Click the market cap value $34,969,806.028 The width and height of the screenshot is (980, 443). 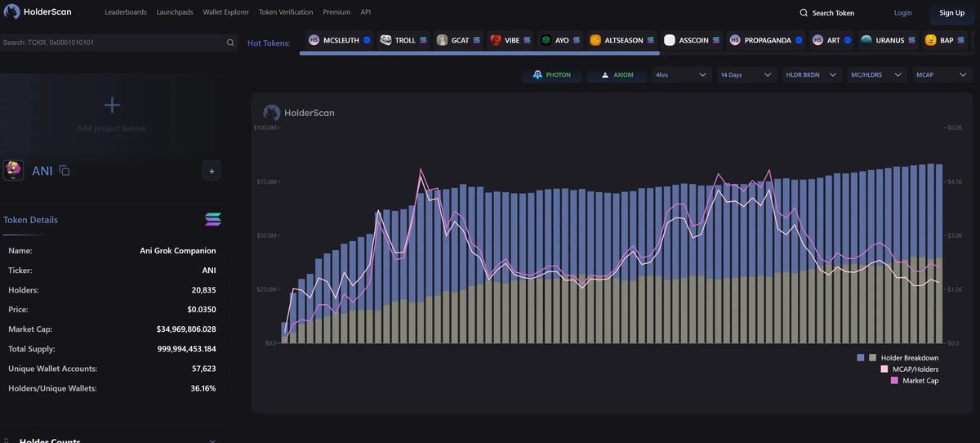(186, 329)
